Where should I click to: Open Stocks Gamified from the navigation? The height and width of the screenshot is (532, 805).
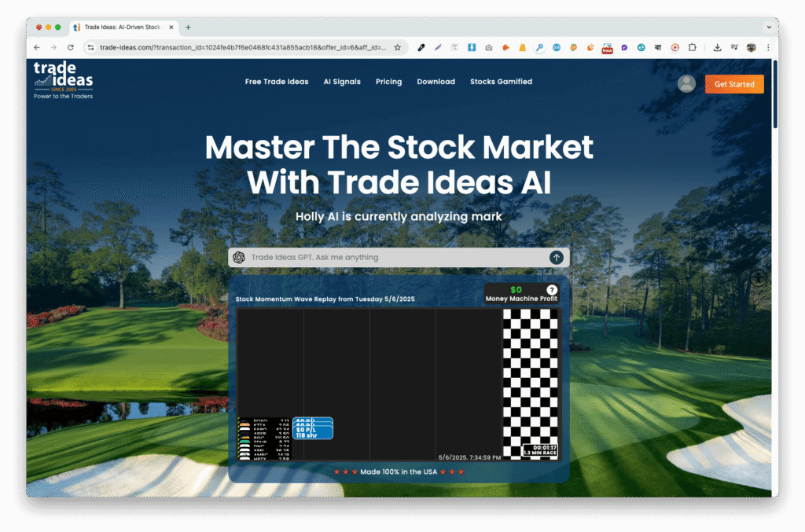[501, 82]
